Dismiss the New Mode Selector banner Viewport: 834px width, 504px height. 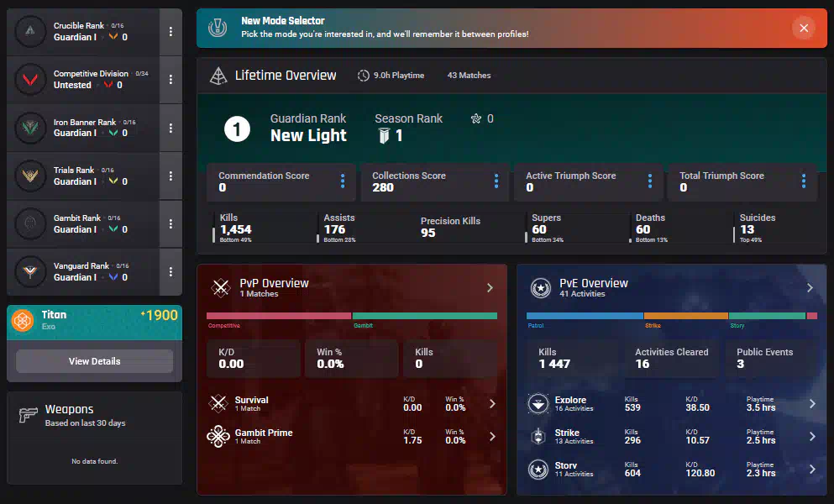point(804,28)
